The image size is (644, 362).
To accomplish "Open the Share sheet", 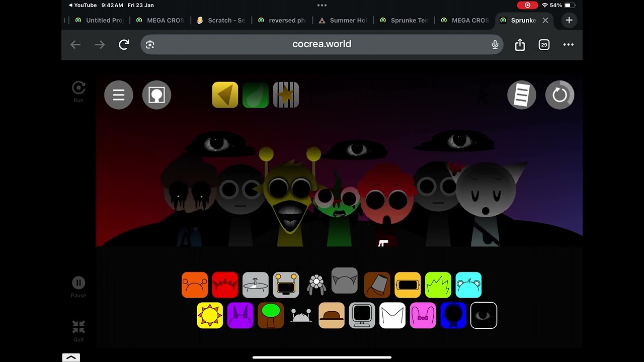I will (520, 45).
